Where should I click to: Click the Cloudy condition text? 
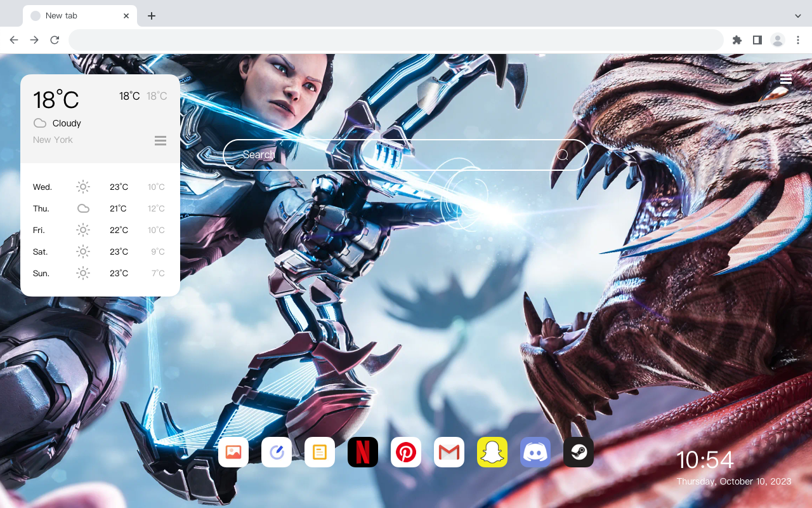(67, 123)
